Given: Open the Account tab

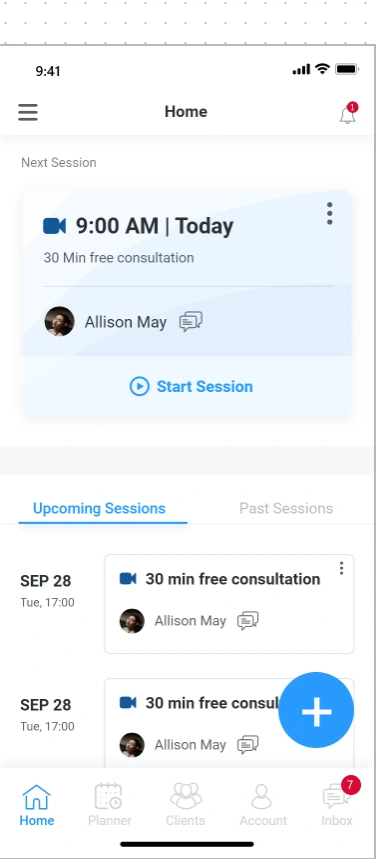Looking at the screenshot, I should point(263,805).
